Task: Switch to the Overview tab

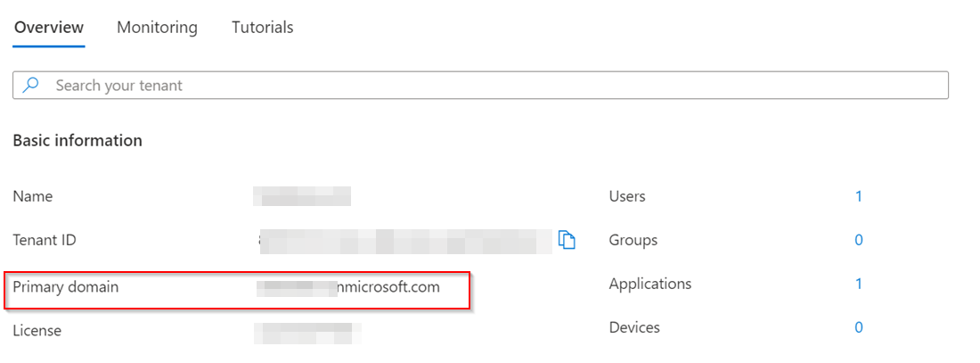Action: click(49, 28)
